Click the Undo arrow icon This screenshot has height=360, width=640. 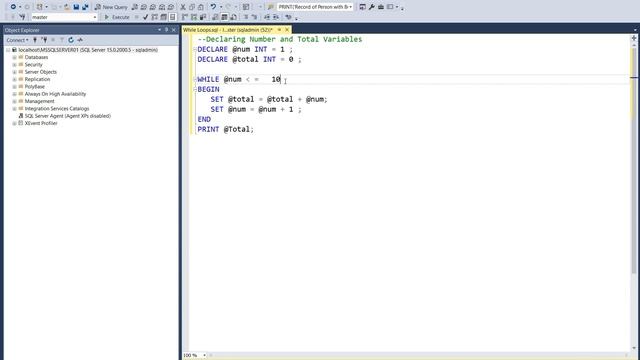[213, 7]
